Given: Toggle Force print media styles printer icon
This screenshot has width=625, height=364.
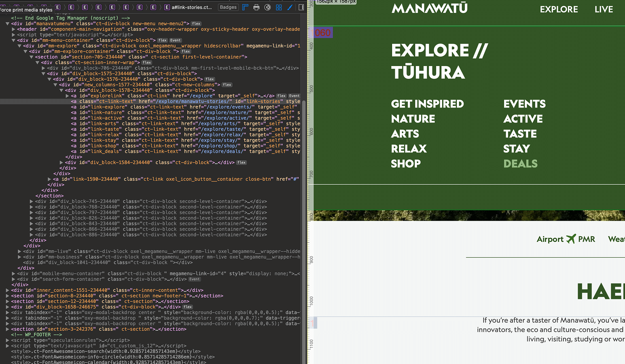Looking at the screenshot, I should [x=256, y=7].
